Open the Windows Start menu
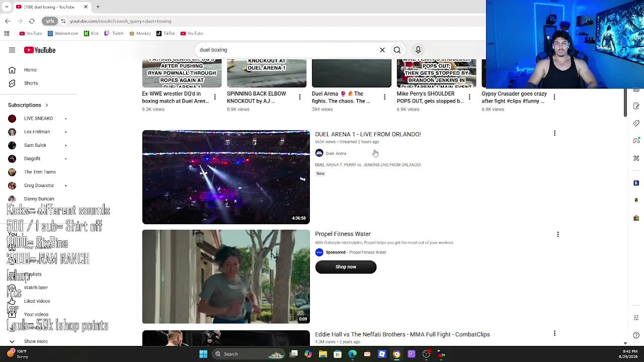This screenshot has height=362, width=644. click(x=203, y=354)
